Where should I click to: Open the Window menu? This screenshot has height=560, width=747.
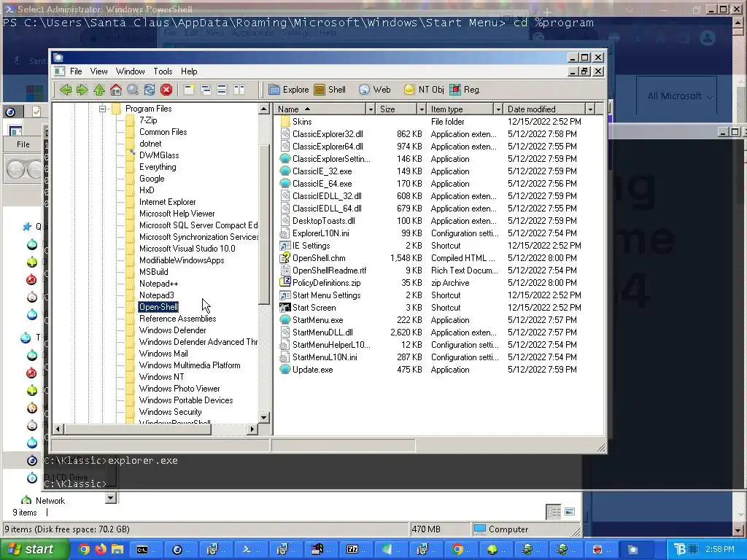(x=130, y=71)
